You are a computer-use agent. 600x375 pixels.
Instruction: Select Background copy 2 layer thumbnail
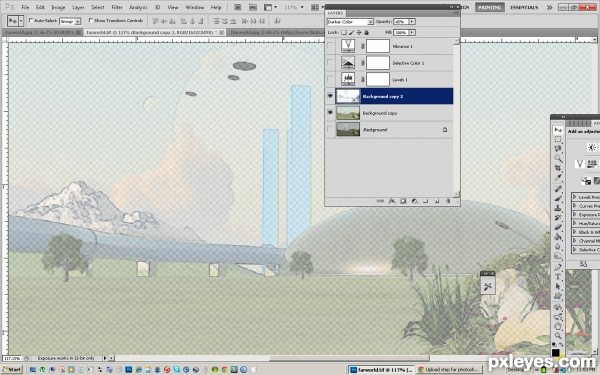(x=348, y=96)
